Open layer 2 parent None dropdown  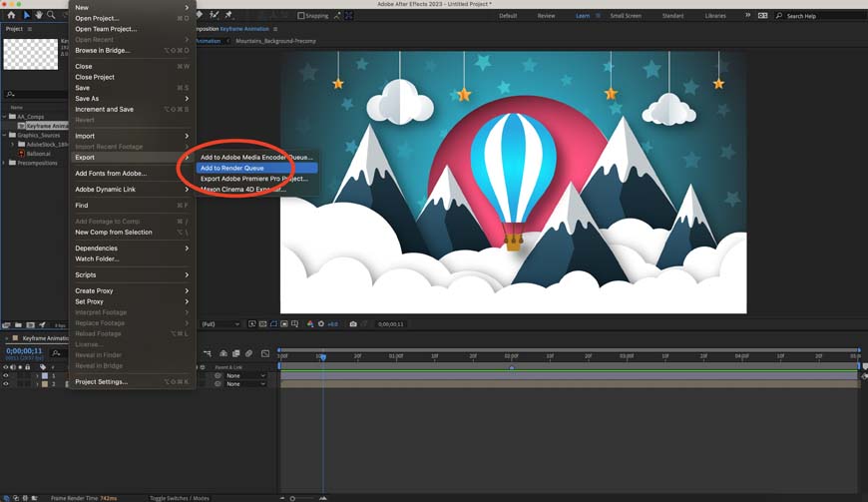point(245,383)
